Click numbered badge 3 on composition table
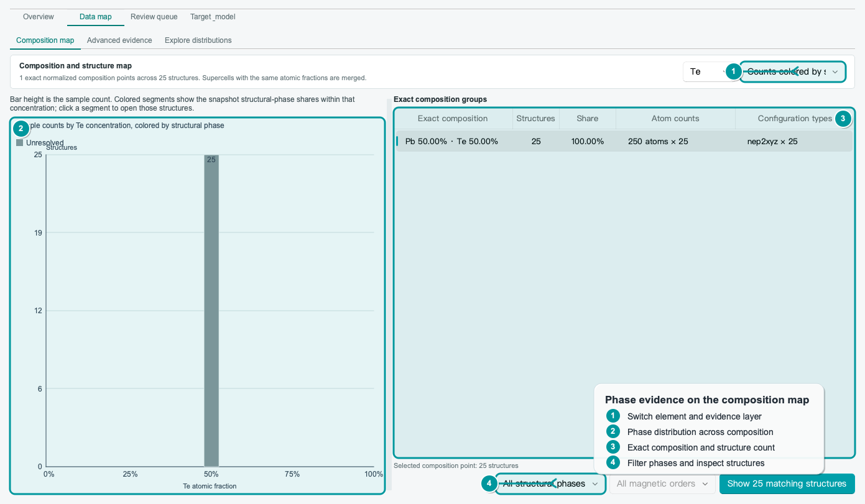Image resolution: width=865 pixels, height=504 pixels. (843, 118)
